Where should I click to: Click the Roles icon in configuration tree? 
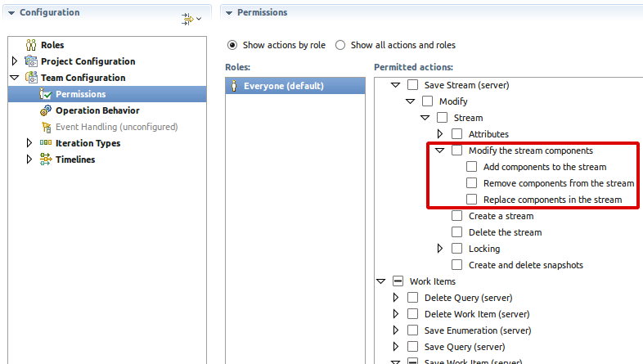31,45
